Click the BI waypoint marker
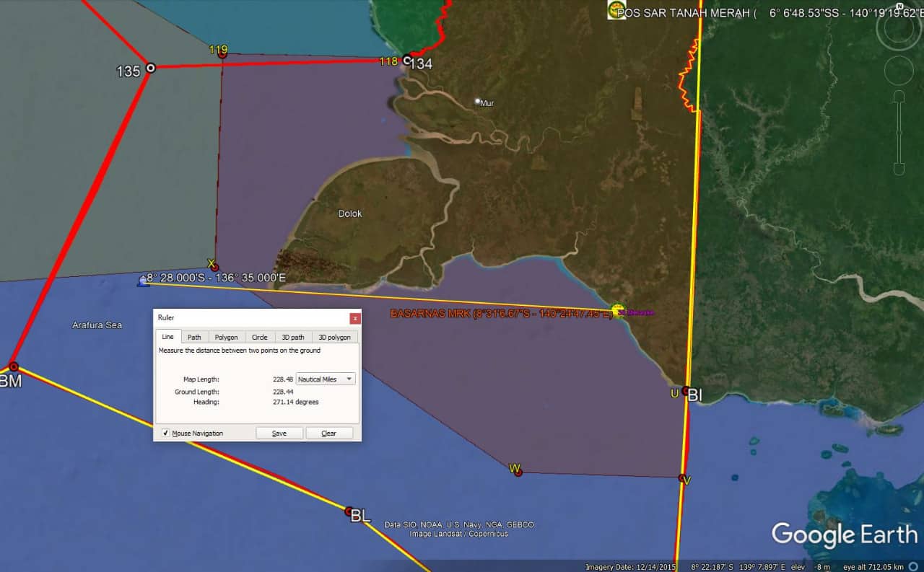 click(x=685, y=391)
